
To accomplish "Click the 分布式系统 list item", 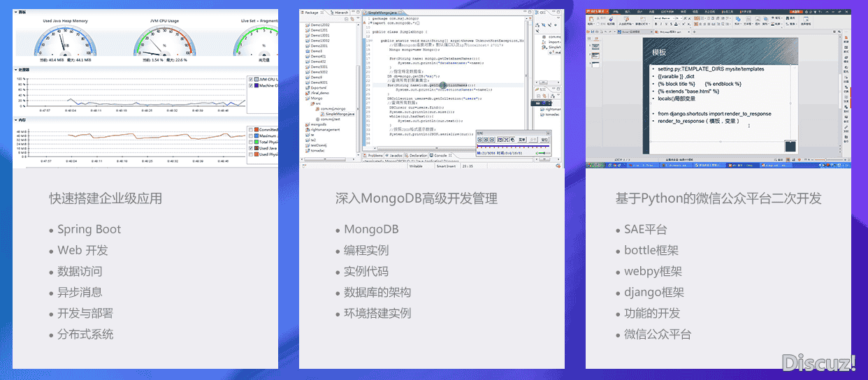I will coord(85,334).
